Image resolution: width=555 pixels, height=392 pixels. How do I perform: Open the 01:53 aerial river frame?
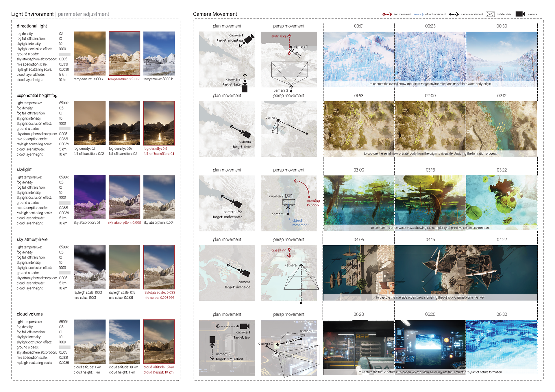359,129
